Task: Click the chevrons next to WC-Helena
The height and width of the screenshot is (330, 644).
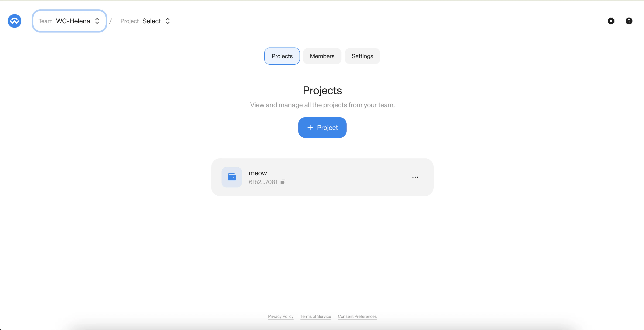Action: tap(97, 21)
